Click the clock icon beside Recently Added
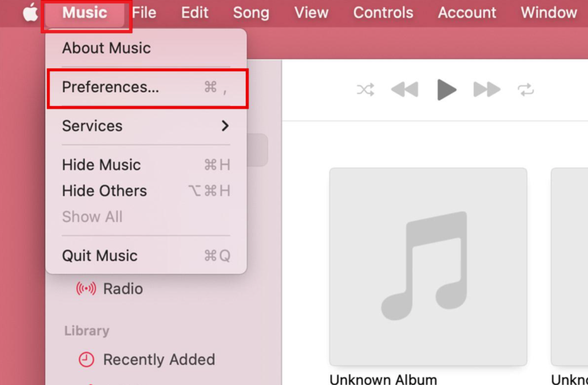The height and width of the screenshot is (385, 588). click(x=86, y=359)
